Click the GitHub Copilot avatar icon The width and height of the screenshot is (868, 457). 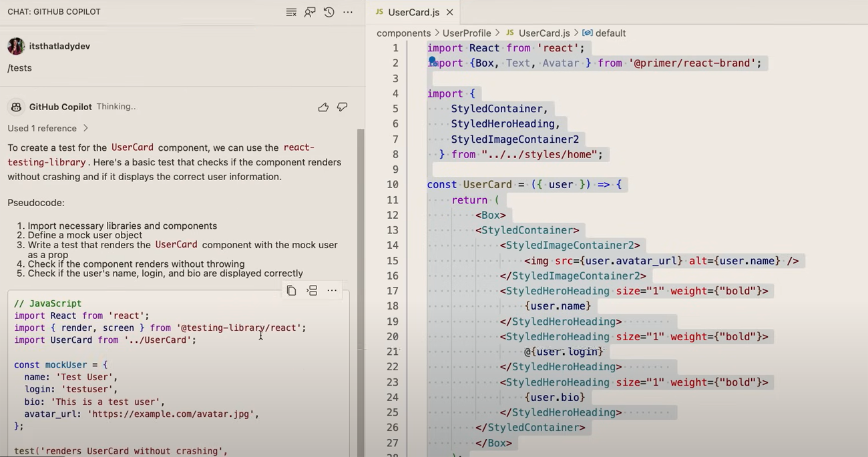click(16, 107)
